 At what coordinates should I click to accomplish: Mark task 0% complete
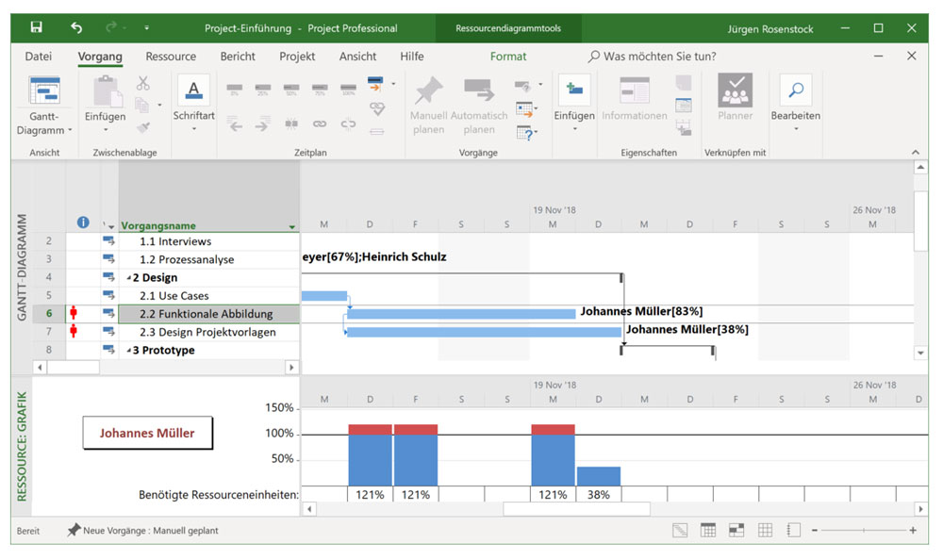tap(235, 90)
